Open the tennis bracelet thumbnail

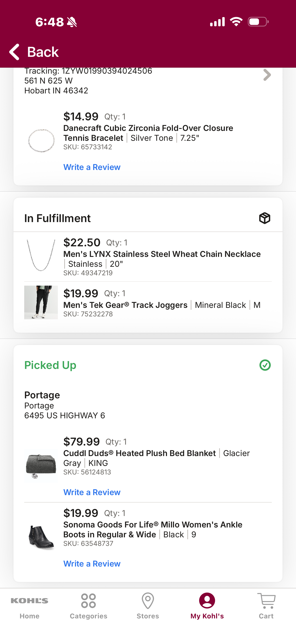[41, 141]
